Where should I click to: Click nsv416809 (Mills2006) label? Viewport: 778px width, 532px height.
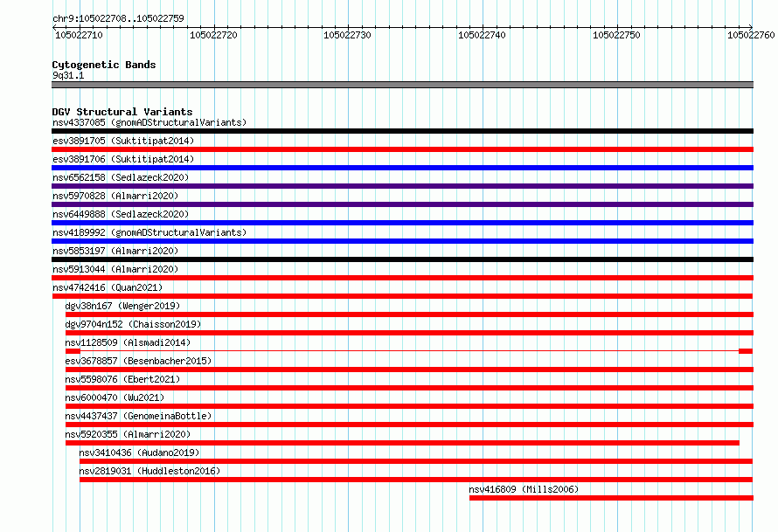click(524, 489)
